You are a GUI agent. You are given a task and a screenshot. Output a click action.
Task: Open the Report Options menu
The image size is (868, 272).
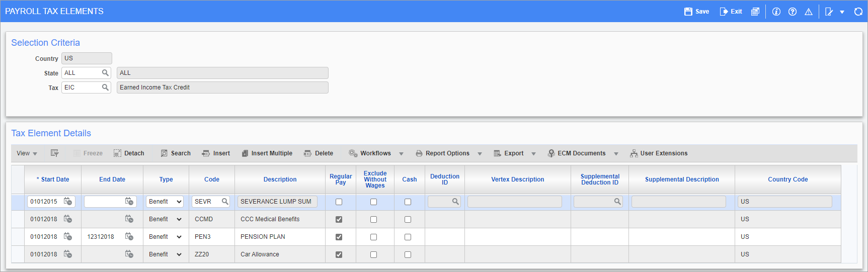(442, 153)
